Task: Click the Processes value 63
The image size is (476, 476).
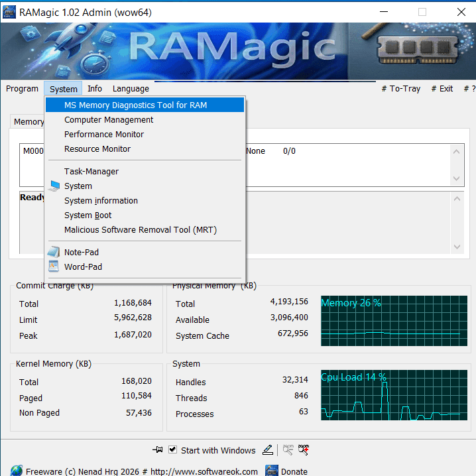Action: [x=304, y=411]
